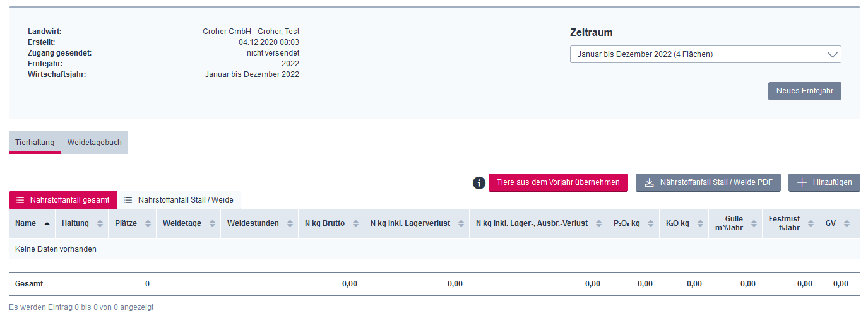This screenshot has height=318, width=868.
Task: Select the Tierhaltung tab
Action: (35, 143)
